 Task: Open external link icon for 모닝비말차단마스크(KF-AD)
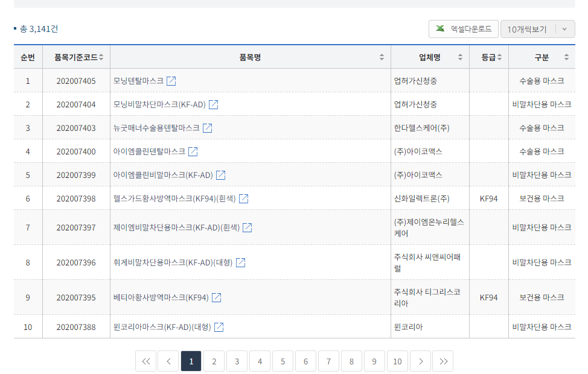213,104
